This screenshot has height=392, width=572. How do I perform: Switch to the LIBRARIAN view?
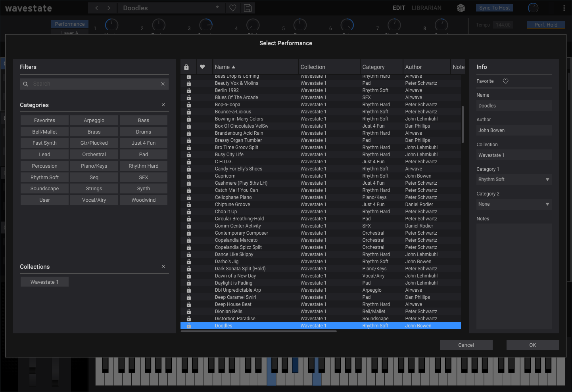[426, 8]
